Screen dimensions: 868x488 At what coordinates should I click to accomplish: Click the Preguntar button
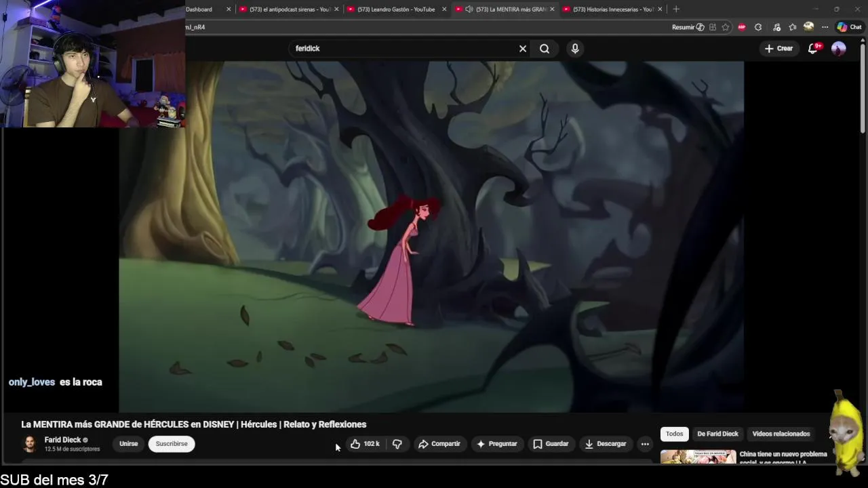pyautogui.click(x=497, y=444)
